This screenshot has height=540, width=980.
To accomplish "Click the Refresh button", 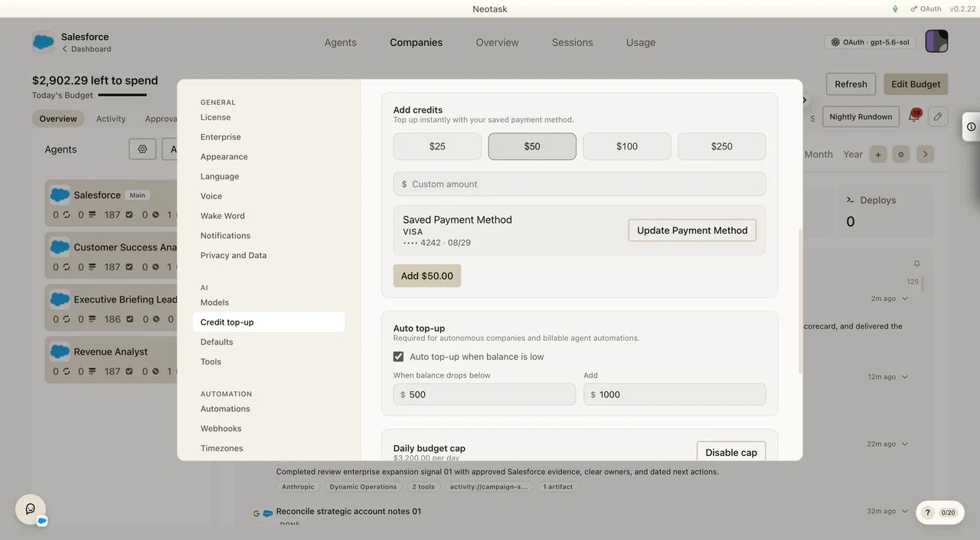I will point(851,84).
